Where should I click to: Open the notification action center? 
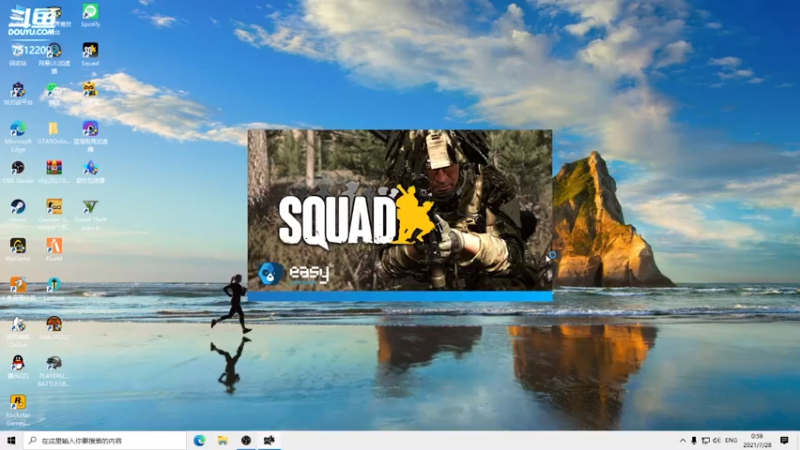point(785,440)
